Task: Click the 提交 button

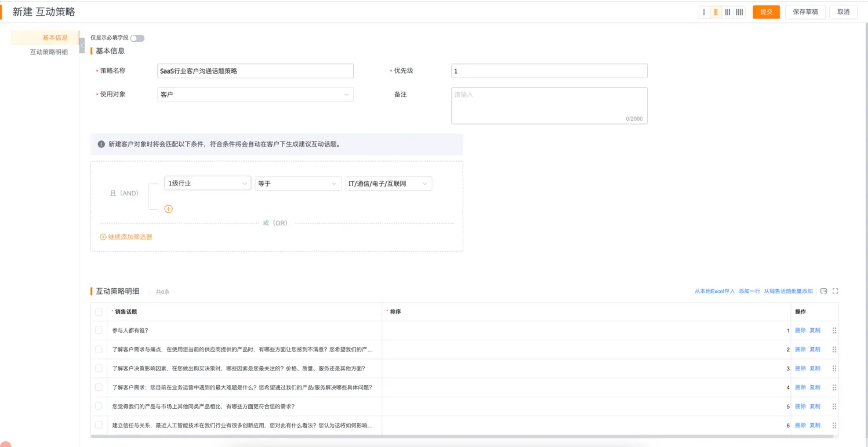Action: 766,12
